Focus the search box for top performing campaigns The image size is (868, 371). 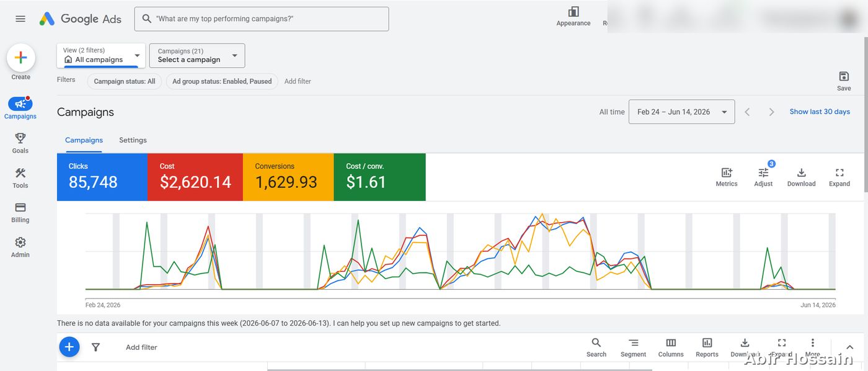point(262,19)
